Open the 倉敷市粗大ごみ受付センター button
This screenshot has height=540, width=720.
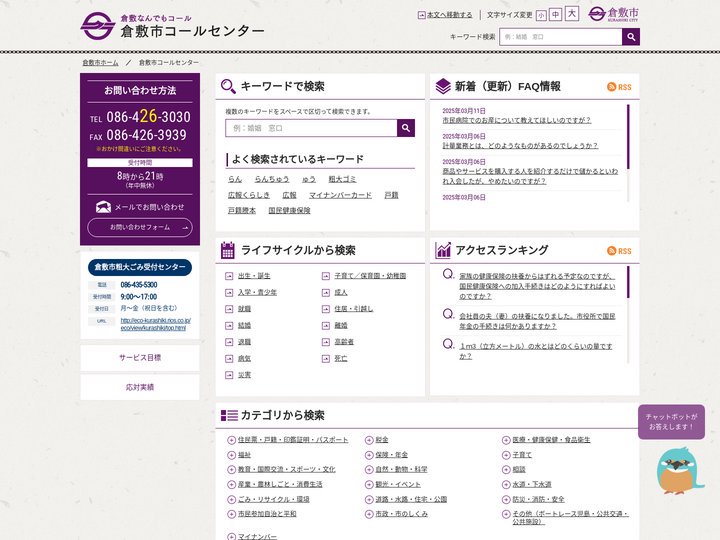(x=140, y=267)
